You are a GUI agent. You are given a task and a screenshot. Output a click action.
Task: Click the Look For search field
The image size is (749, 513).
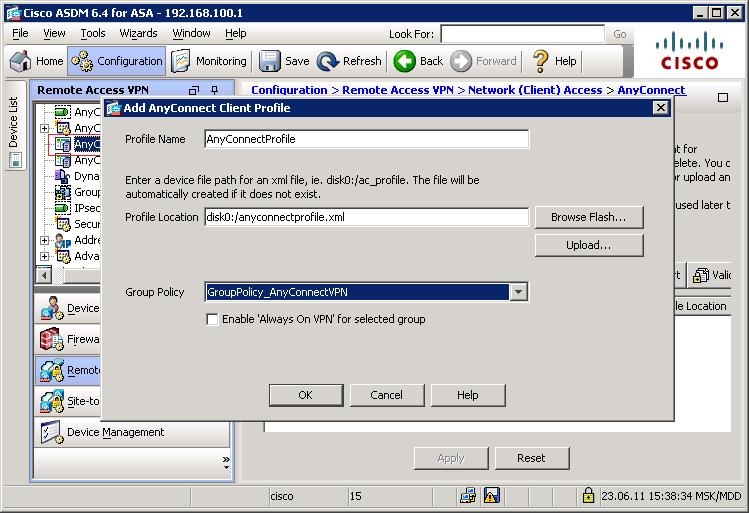[523, 34]
